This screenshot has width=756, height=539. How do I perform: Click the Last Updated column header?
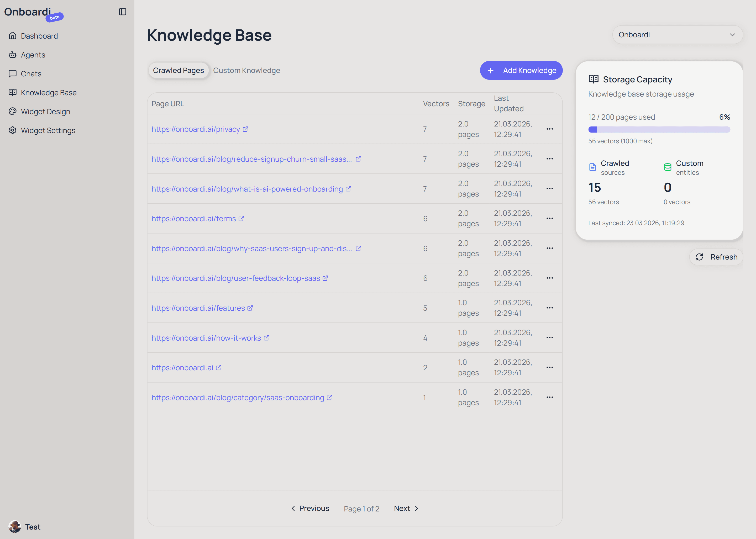(509, 104)
